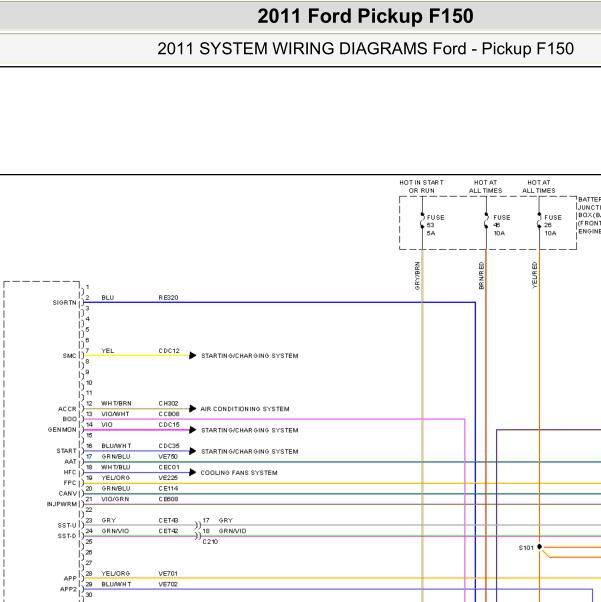Select the 'APP2' pin label
601x602 pixels.
(x=68, y=589)
